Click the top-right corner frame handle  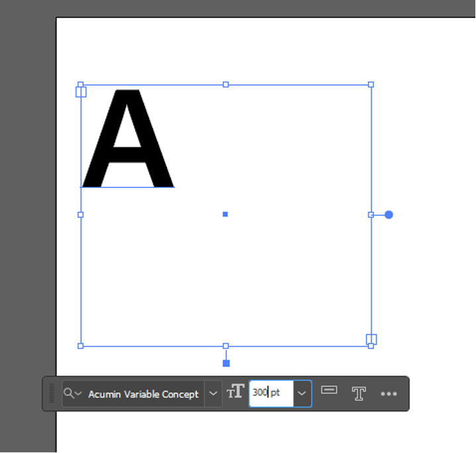click(371, 85)
